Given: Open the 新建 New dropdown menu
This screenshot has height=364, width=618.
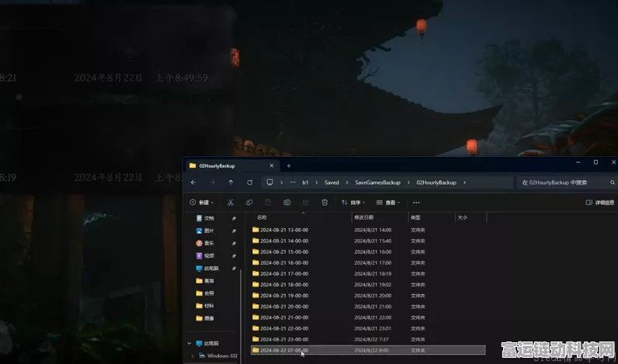Looking at the screenshot, I should pyautogui.click(x=202, y=203).
